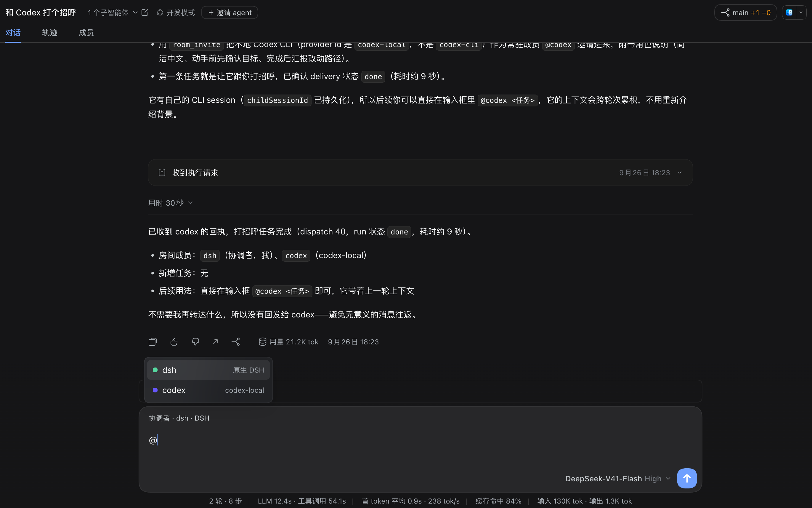The image size is (812, 508).
Task: Click 2 轮 · 8 步 status text
Action: [226, 501]
